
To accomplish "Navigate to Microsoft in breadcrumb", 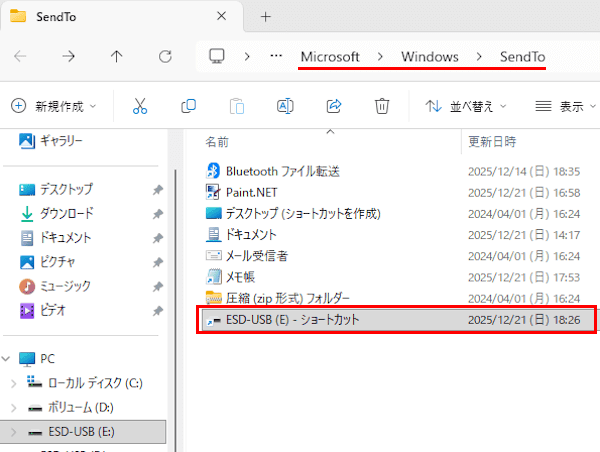I will 330,57.
